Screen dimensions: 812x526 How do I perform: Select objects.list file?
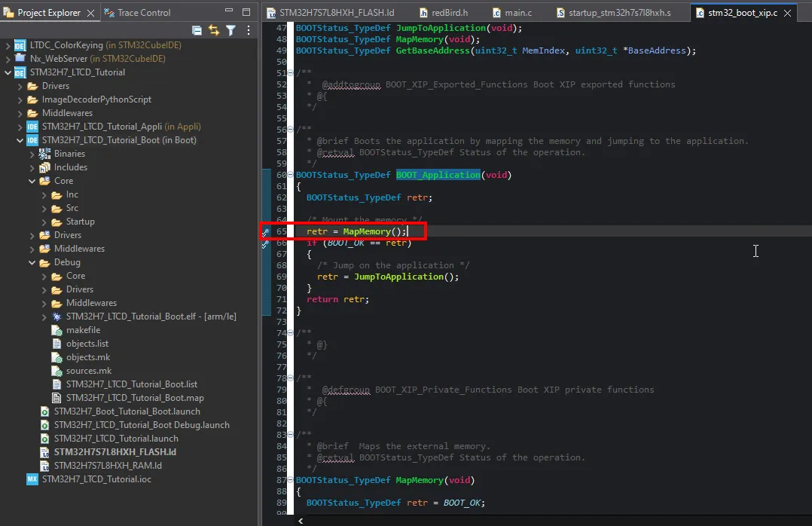87,344
